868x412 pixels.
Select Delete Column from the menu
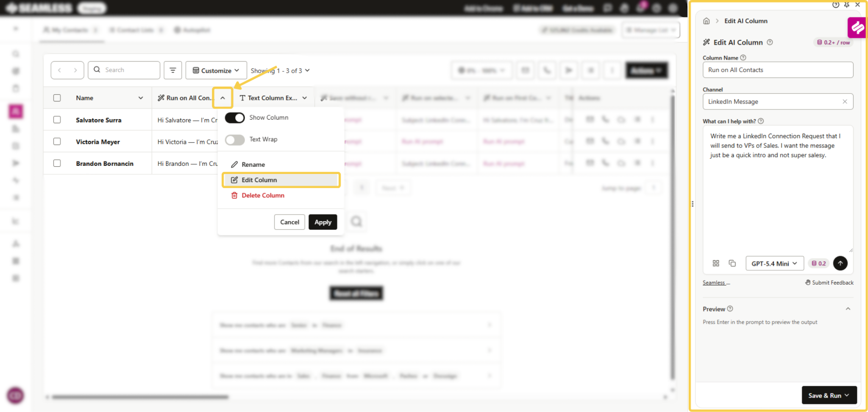tap(258, 195)
